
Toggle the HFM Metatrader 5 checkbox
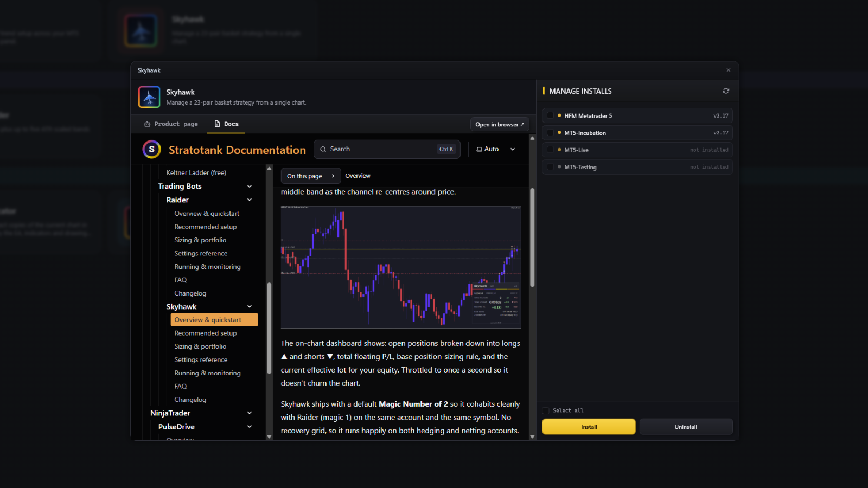[x=550, y=115]
